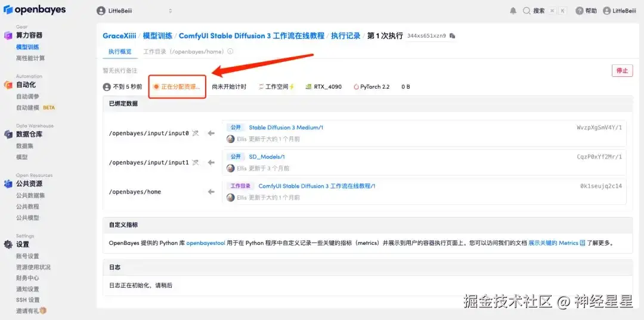Open 自动调参 in the sidebar

coord(27,97)
